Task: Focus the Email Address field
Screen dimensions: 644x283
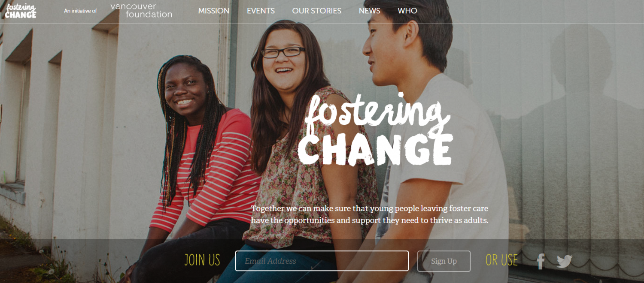Action: [x=322, y=261]
